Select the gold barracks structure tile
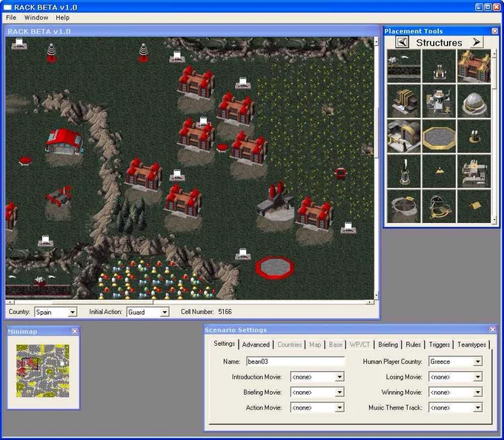Screen dimensions: 504x440 pyautogui.click(x=474, y=66)
